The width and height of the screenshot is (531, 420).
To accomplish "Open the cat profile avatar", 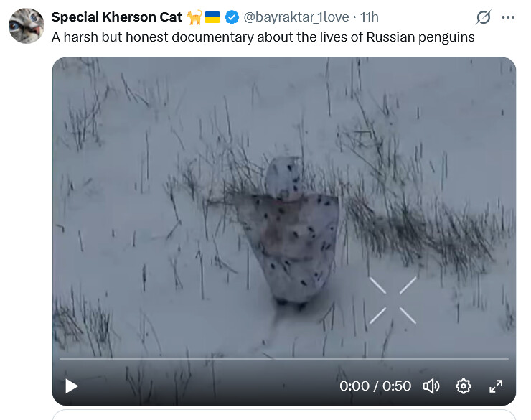I will coord(27,26).
